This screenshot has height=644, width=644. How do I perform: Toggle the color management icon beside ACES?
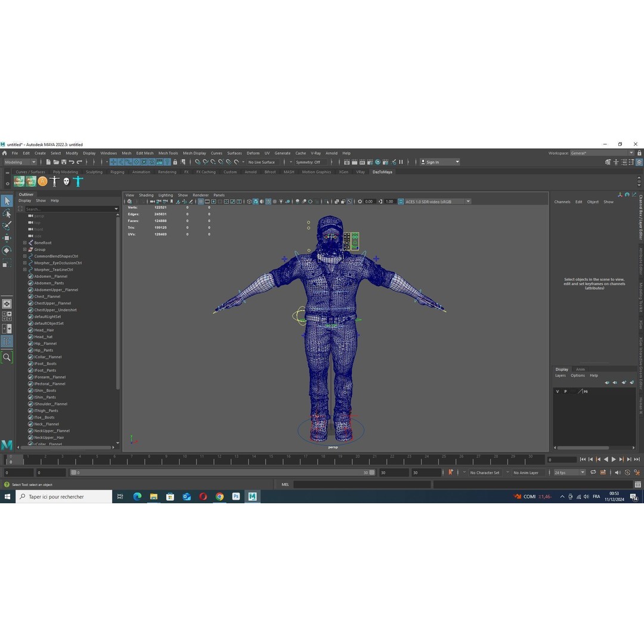tap(401, 202)
